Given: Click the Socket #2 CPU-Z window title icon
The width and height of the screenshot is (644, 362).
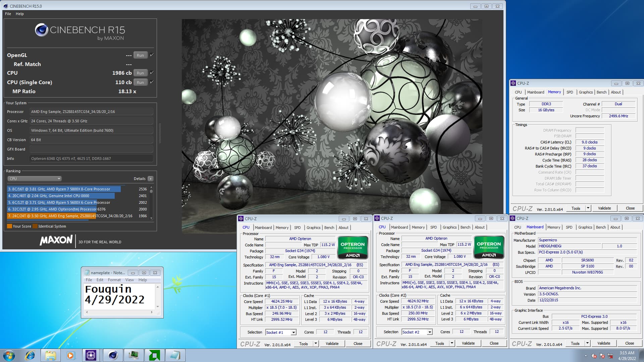Looking at the screenshot, I should 377,218.
